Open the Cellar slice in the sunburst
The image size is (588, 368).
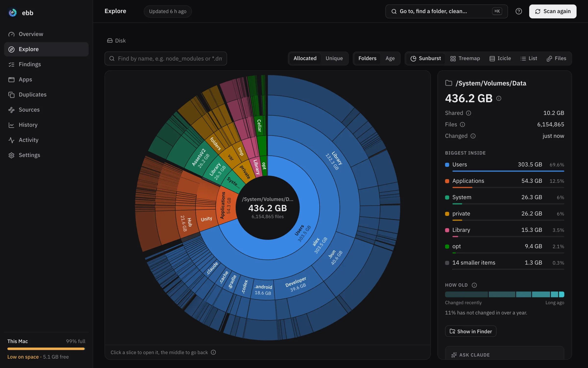[259, 126]
